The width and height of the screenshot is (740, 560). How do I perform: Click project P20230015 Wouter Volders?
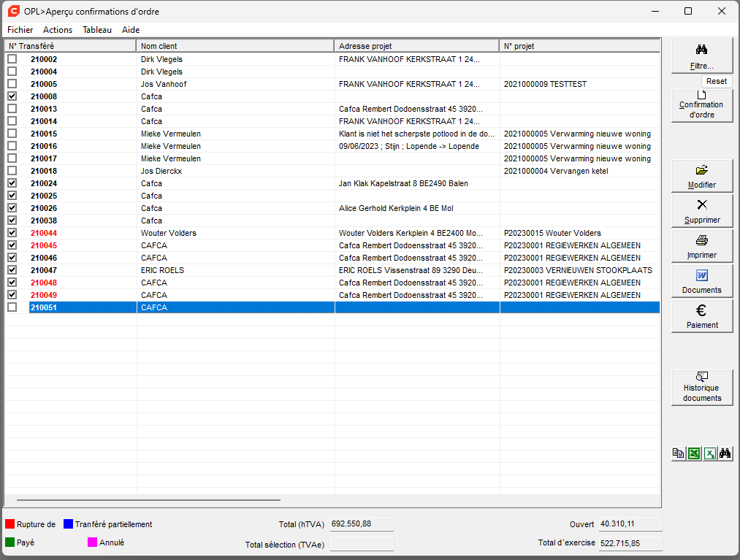click(553, 233)
